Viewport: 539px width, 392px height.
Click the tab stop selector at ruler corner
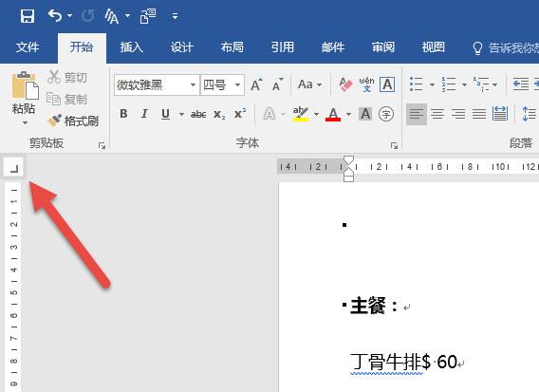[x=13, y=168]
